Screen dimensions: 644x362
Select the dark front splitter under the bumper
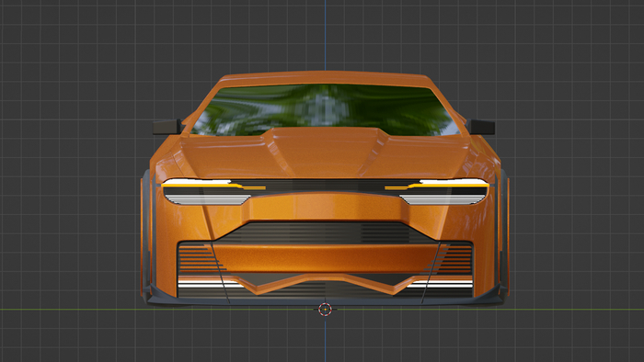[325, 300]
